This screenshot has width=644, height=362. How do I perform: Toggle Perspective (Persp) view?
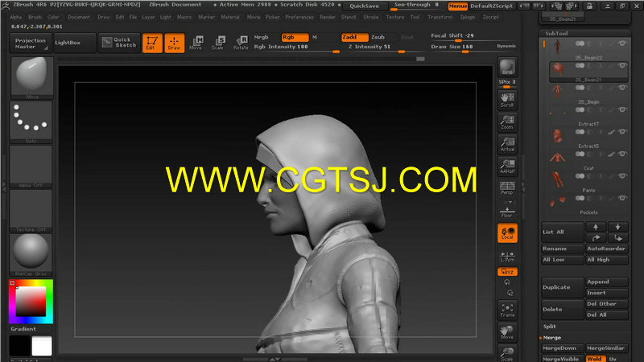point(507,188)
